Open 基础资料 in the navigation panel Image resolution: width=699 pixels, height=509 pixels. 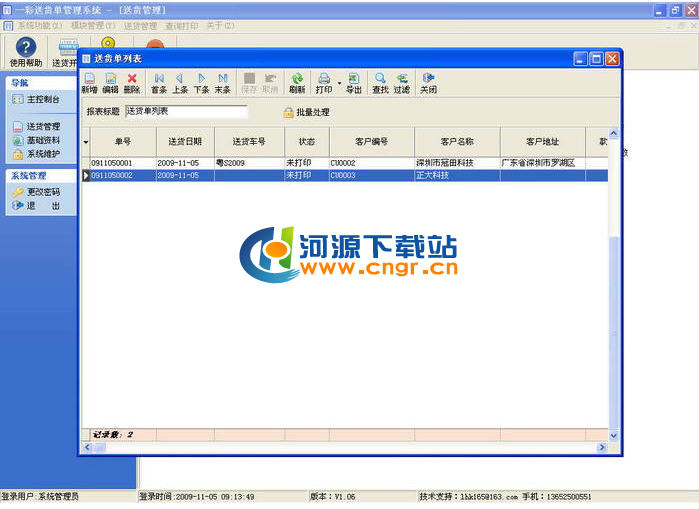tap(37, 140)
